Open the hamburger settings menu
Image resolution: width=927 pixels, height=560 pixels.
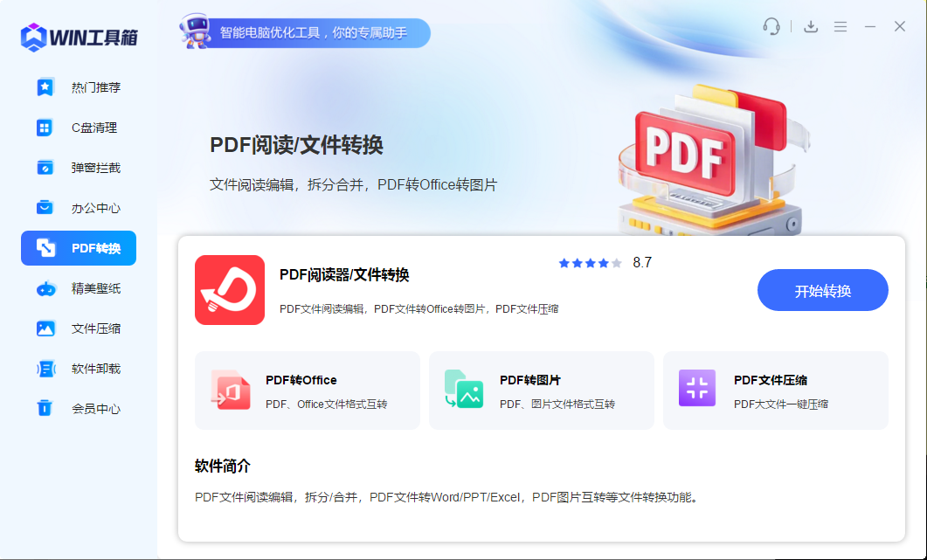point(841,26)
